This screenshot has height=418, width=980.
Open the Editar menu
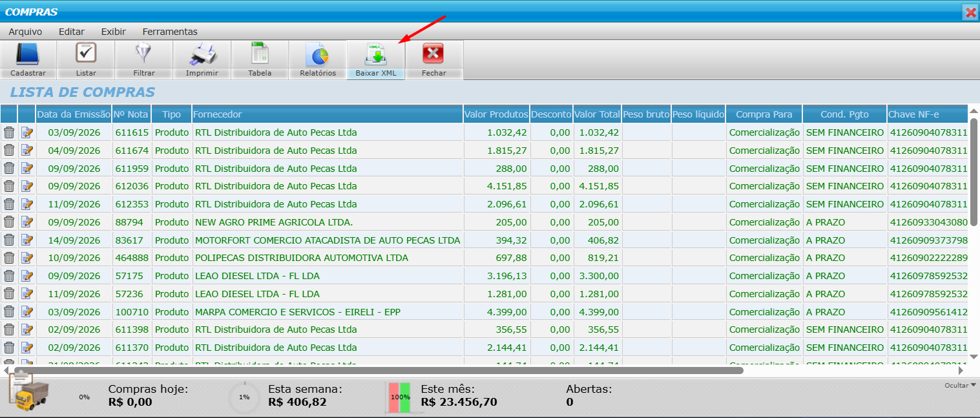click(72, 31)
